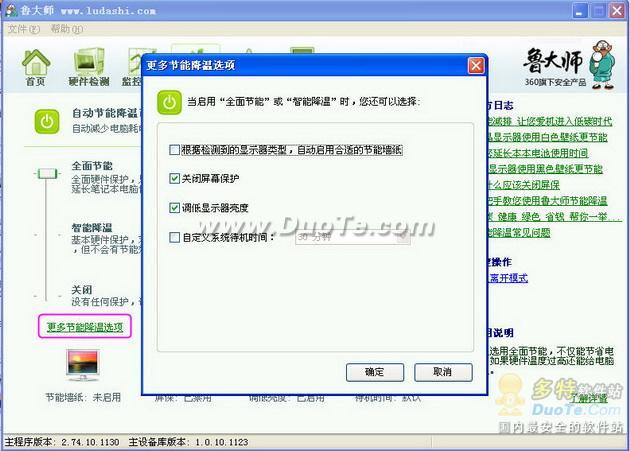Screen dimensions: 630x451
Task: Open the 首页 home icon
Action: (x=36, y=67)
